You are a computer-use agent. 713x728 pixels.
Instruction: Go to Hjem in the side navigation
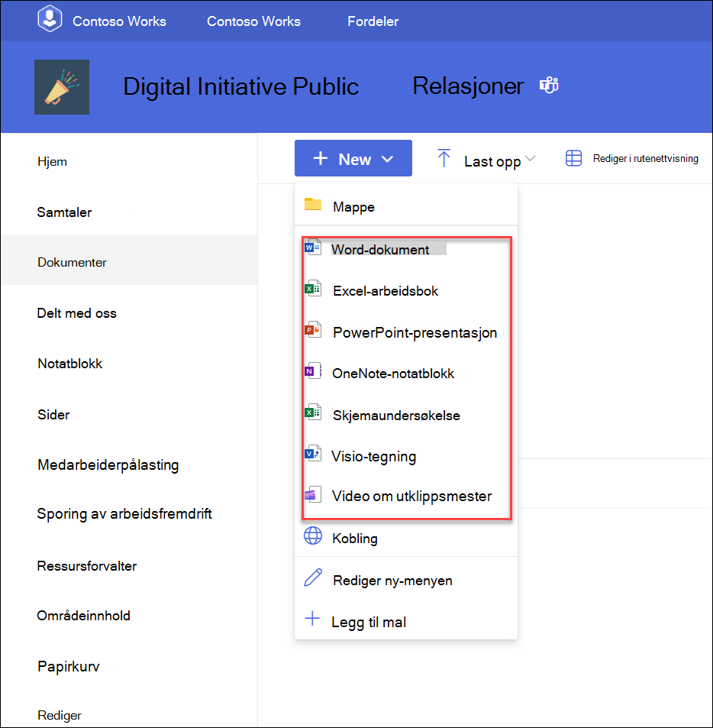(x=52, y=162)
